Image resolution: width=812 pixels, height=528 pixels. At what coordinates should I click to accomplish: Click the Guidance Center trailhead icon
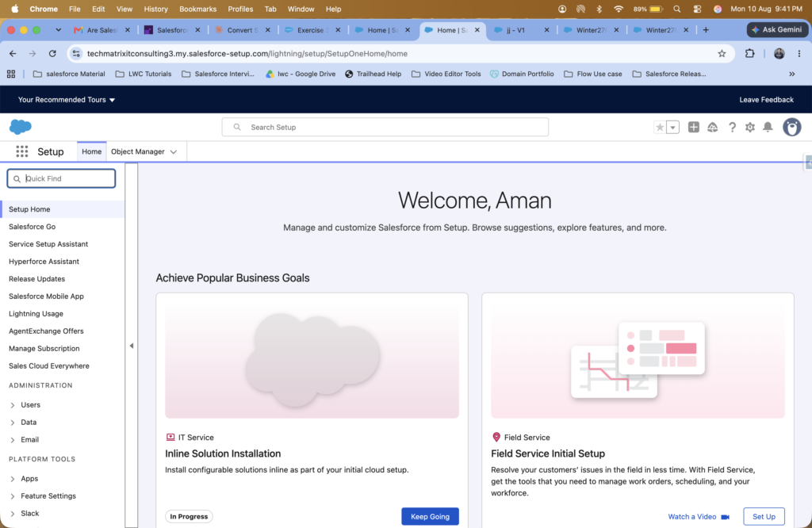point(713,127)
